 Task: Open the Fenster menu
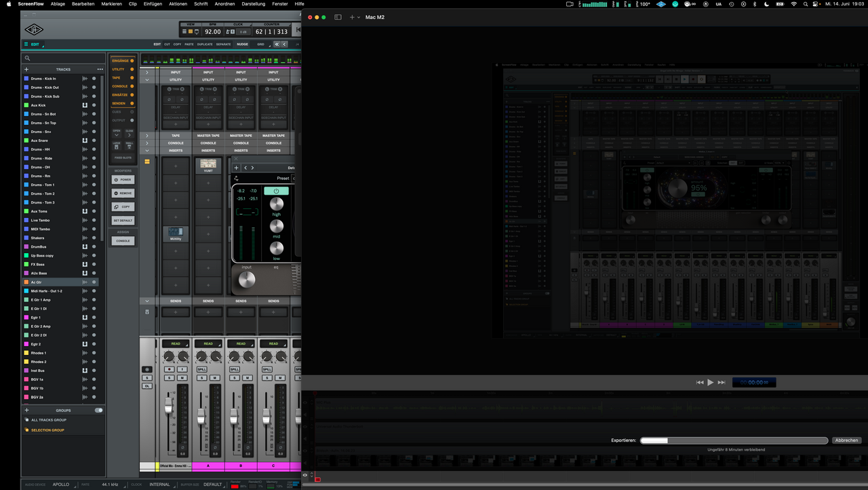coord(279,4)
